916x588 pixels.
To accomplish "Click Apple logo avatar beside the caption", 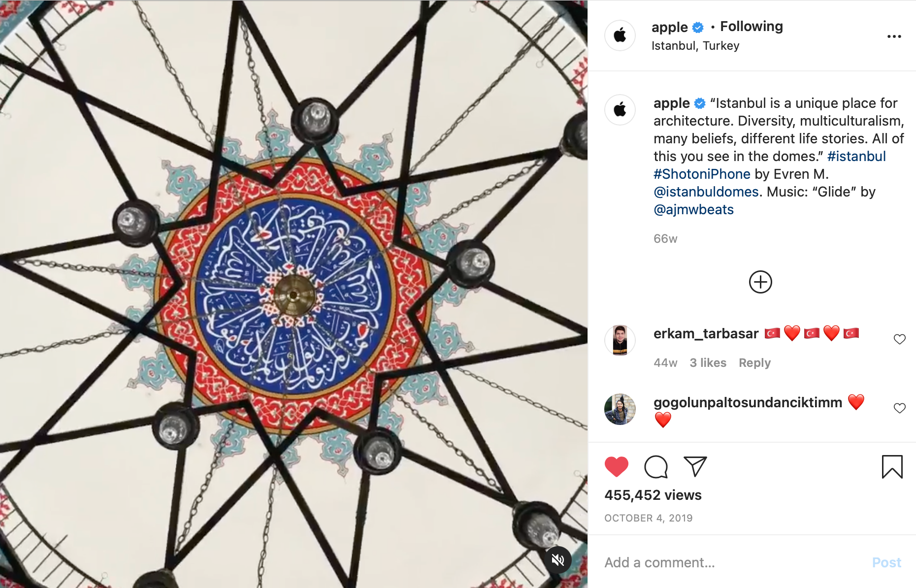I will (x=620, y=109).
